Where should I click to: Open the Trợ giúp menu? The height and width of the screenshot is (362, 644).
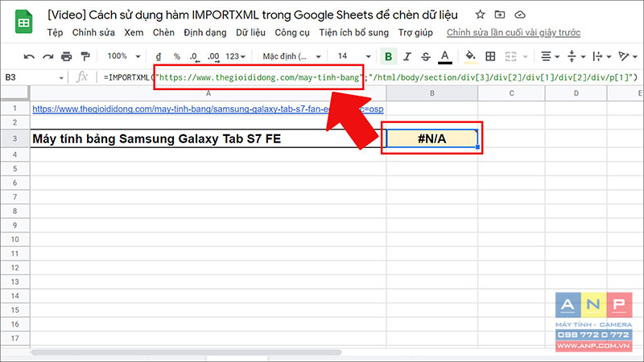click(x=415, y=32)
